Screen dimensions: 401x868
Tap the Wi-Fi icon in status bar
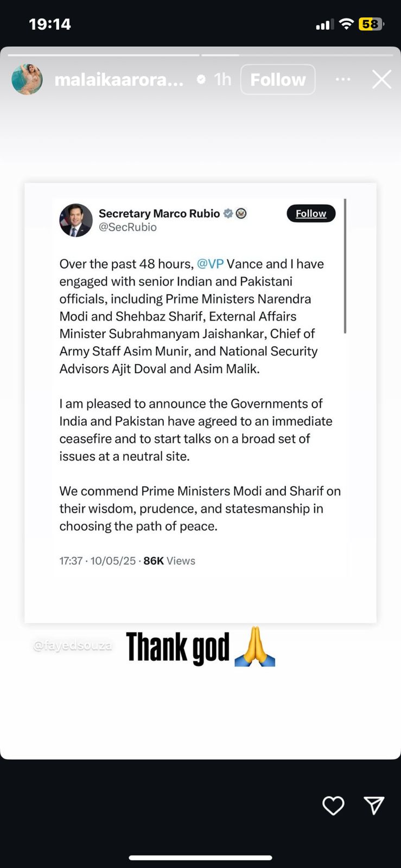pos(346,24)
